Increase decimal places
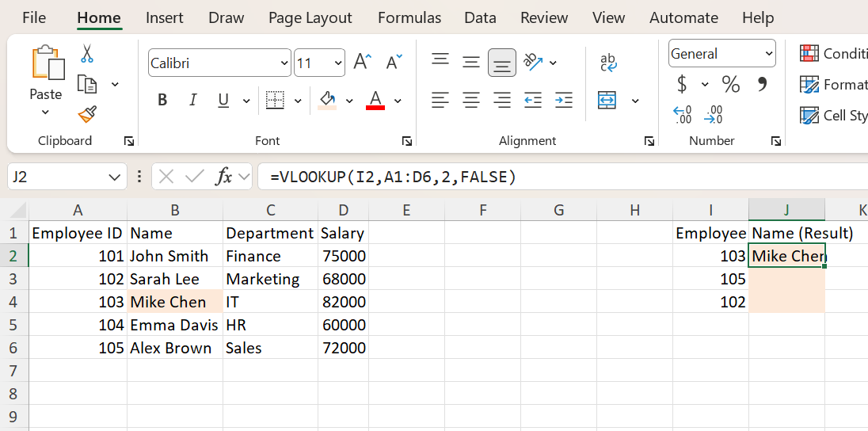 pos(682,115)
